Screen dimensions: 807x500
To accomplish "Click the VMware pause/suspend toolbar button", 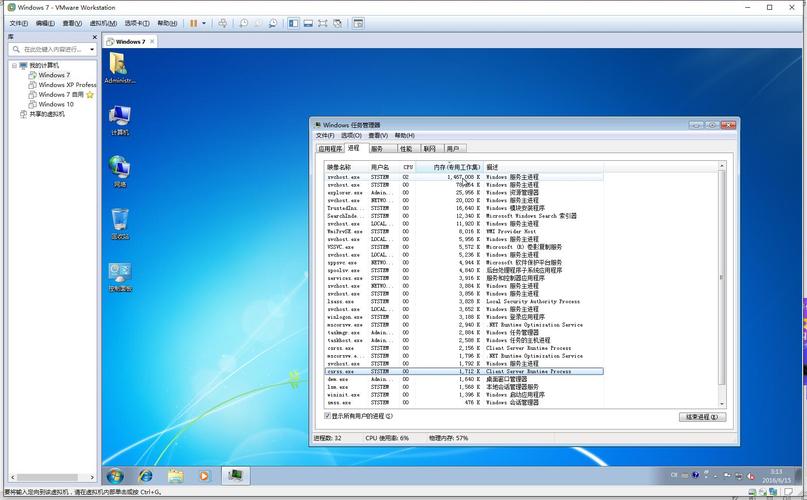I will [x=193, y=22].
